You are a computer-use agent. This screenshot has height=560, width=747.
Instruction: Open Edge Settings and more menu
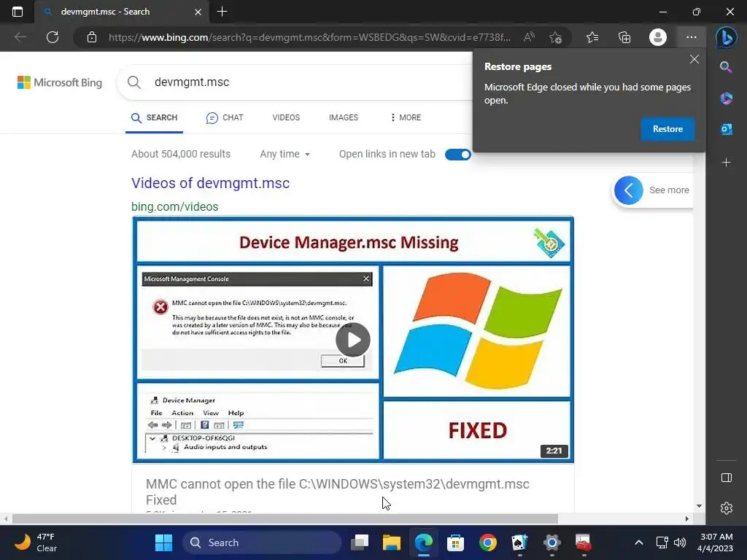[x=692, y=37]
